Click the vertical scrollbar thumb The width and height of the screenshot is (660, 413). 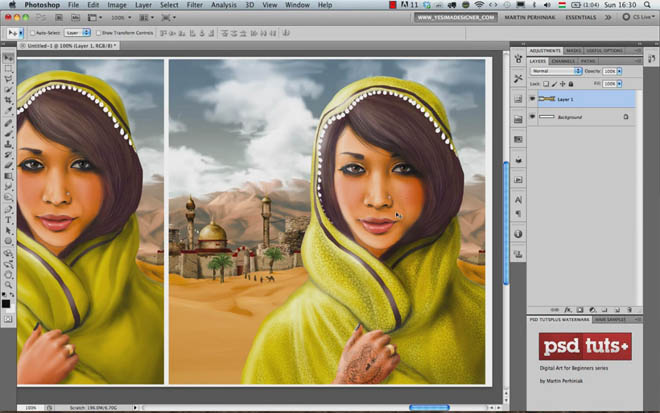(x=506, y=223)
